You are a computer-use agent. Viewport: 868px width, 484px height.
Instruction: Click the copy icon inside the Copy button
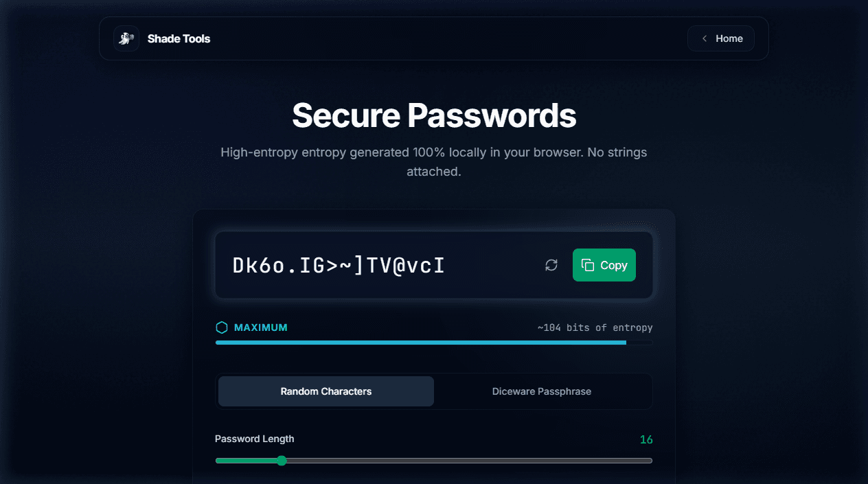point(588,265)
